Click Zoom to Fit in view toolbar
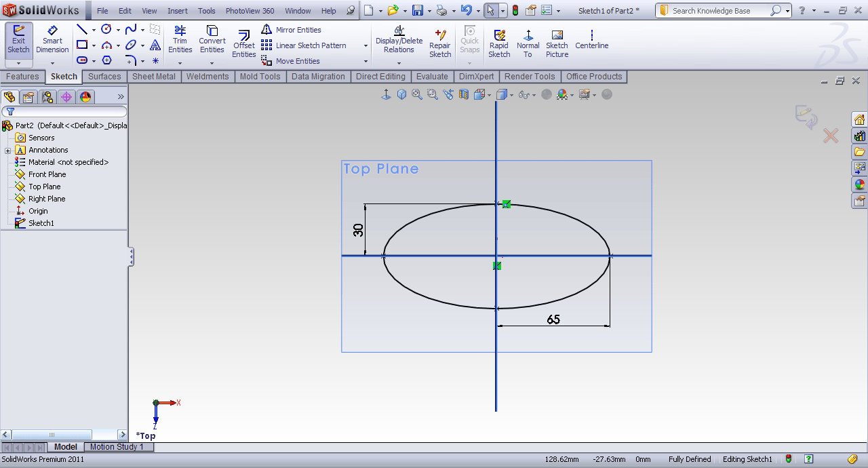 (x=417, y=94)
